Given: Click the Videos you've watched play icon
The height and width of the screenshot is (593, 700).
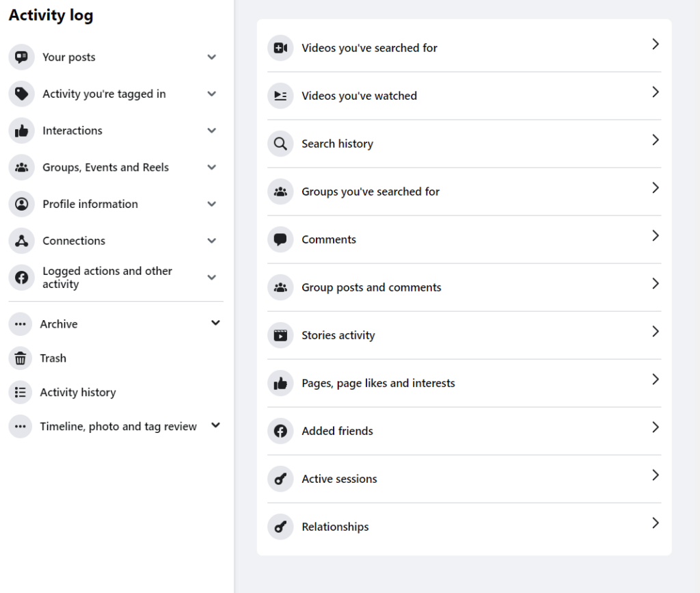Looking at the screenshot, I should click(x=280, y=96).
